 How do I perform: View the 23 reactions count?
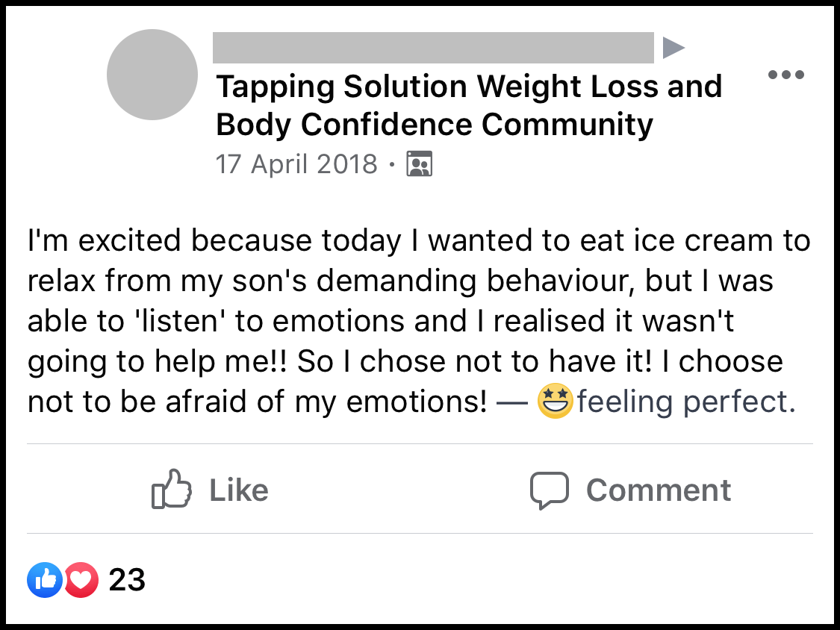(x=127, y=580)
